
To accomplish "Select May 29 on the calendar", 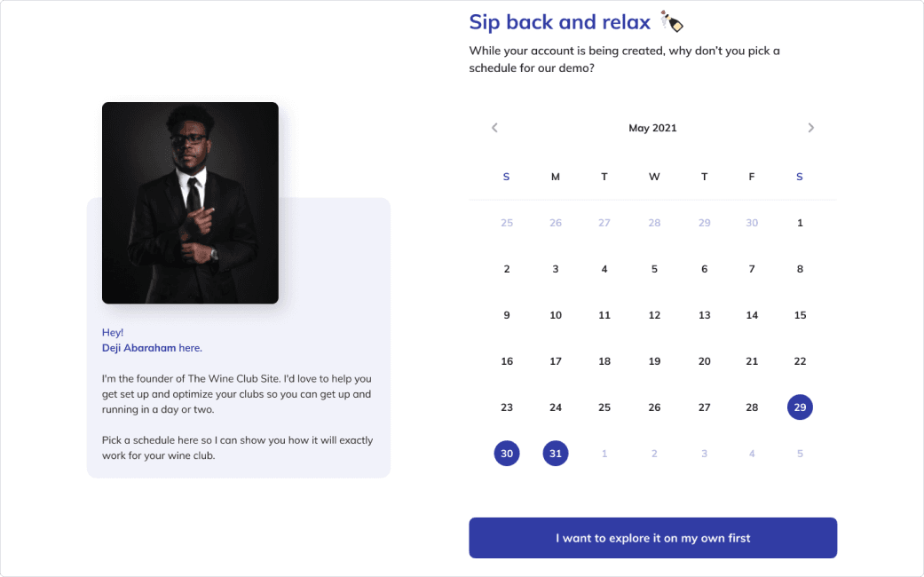I will [x=800, y=407].
